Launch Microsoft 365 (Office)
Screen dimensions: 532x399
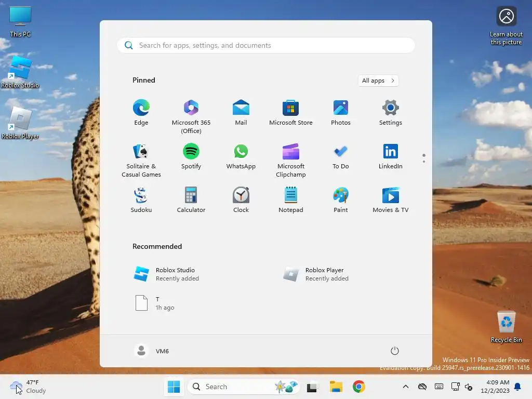[x=191, y=117]
